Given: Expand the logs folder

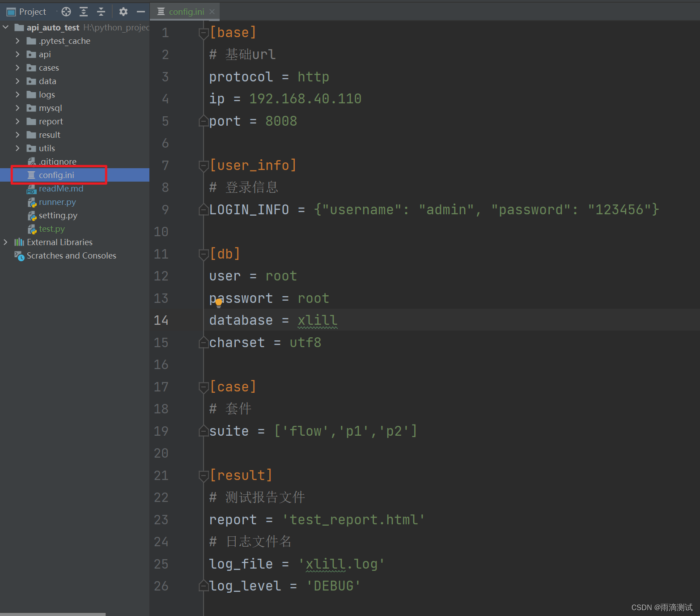Looking at the screenshot, I should coord(17,94).
